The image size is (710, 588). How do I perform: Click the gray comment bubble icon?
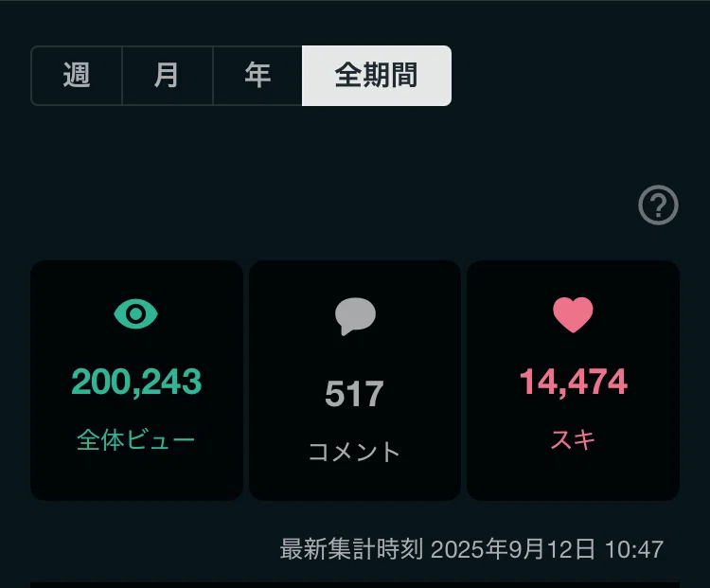point(355,316)
